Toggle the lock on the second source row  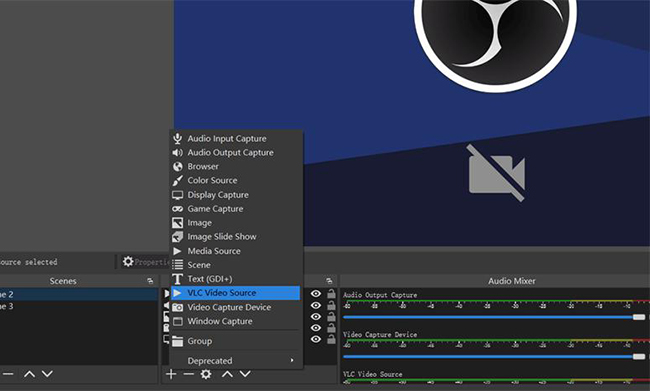[x=331, y=305]
